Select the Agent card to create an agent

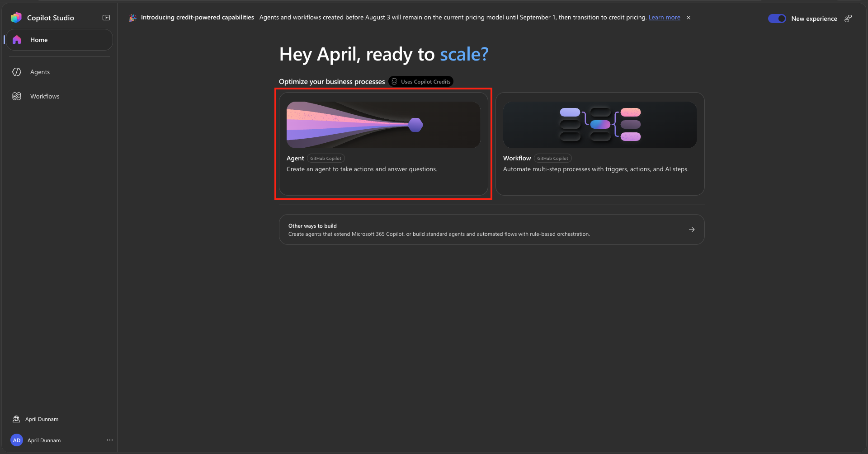point(383,144)
